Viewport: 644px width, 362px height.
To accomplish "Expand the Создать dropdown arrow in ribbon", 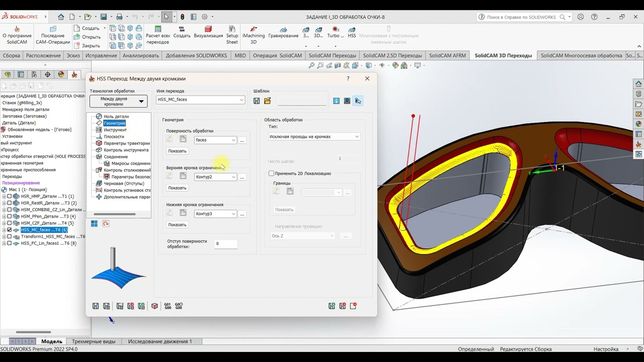I will coord(105,28).
